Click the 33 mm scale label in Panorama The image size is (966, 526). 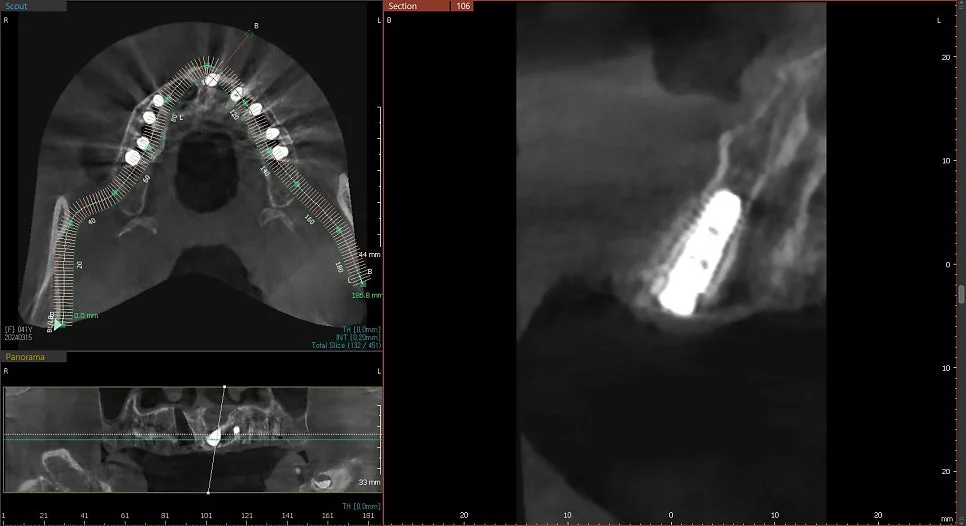pos(370,482)
